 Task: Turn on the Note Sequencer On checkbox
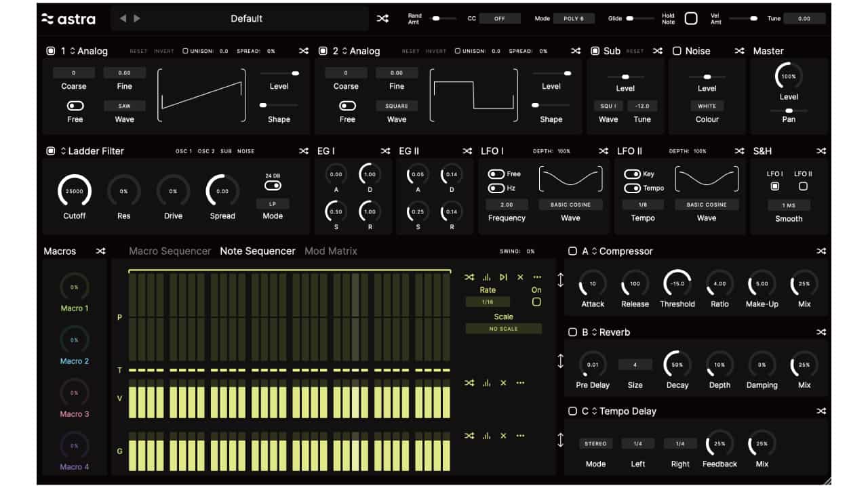(536, 302)
